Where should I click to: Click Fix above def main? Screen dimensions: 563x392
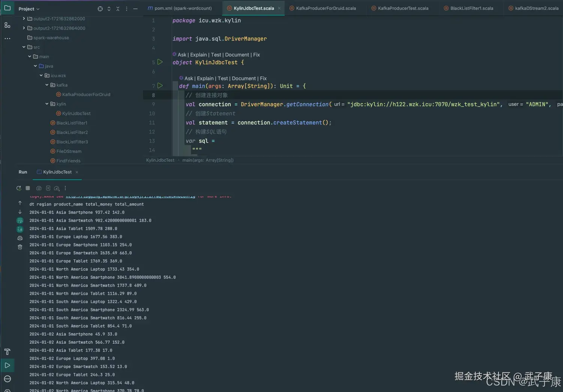[263, 78]
